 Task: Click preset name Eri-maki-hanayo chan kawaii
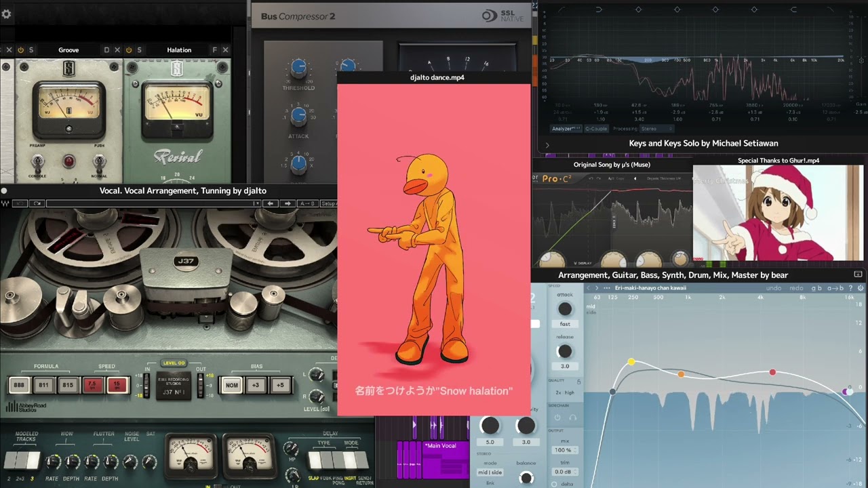click(x=652, y=288)
